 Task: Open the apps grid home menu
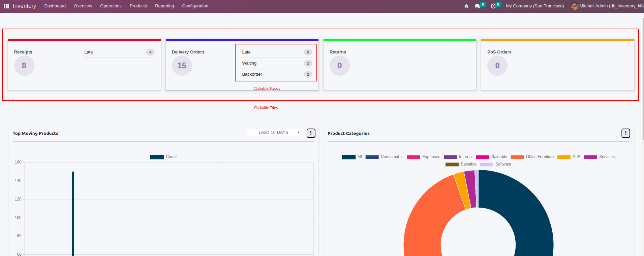pyautogui.click(x=6, y=6)
